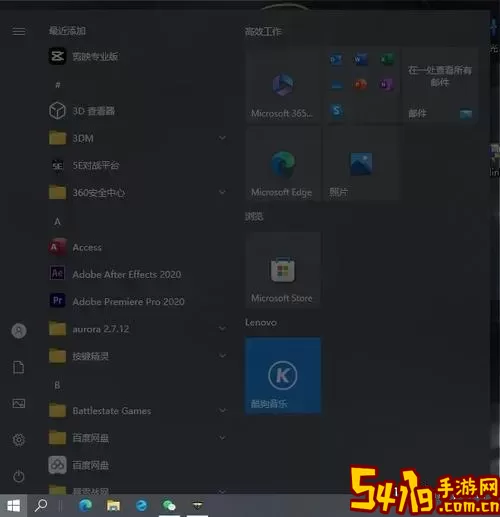The width and height of the screenshot is (500, 517).
Task: Open the 酷狗音乐 tile
Action: click(x=283, y=375)
